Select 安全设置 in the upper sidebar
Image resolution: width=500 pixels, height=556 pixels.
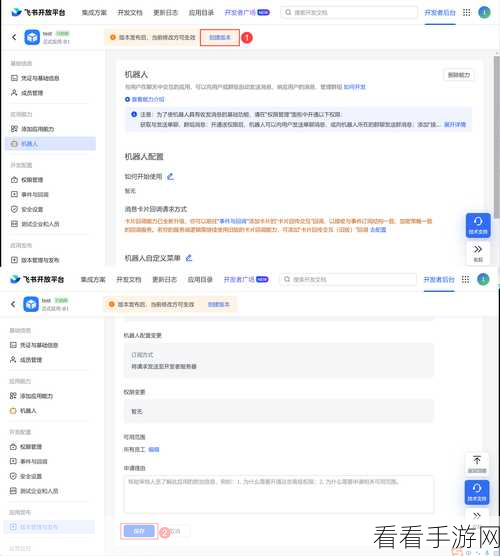(50, 209)
